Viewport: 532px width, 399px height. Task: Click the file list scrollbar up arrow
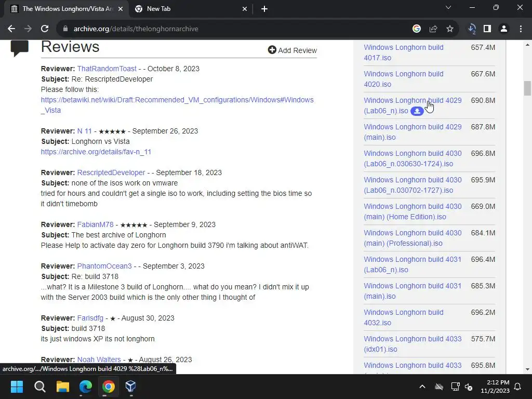click(527, 45)
